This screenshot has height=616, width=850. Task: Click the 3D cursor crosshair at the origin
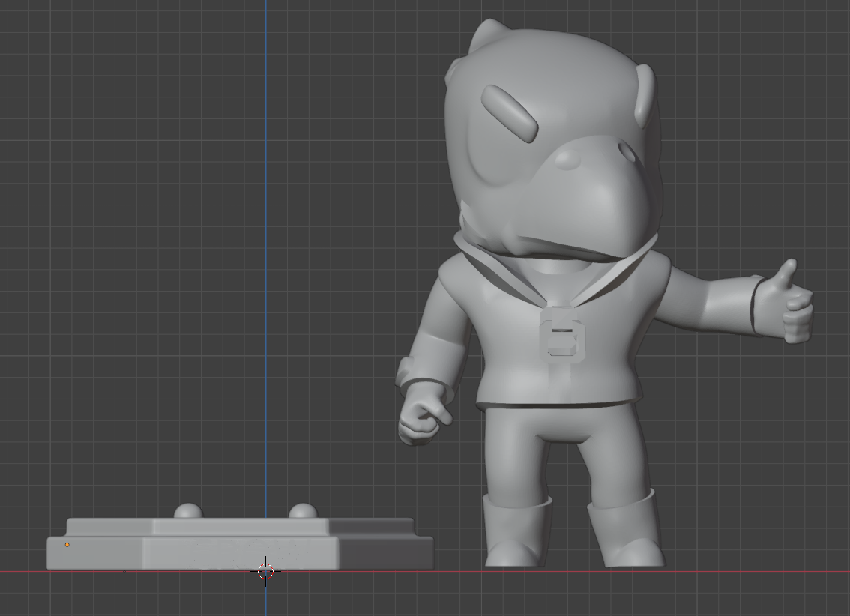coord(265,571)
